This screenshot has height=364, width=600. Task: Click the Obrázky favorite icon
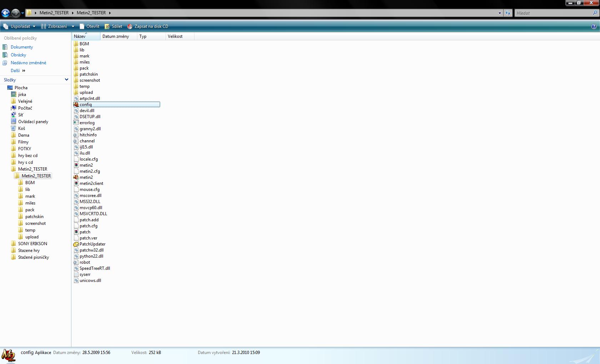[5, 55]
